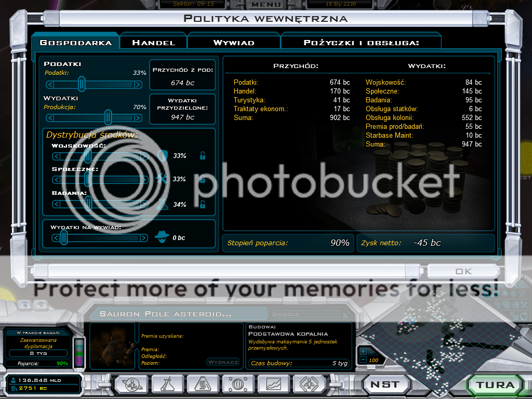Increase Wydatki na wywiad with right arrow
This screenshot has width=532, height=399.
[x=143, y=238]
